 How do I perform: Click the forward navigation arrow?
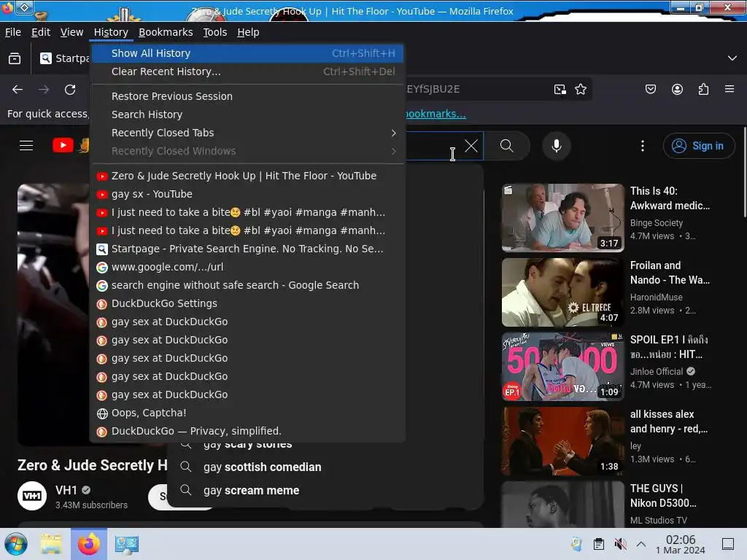click(44, 90)
